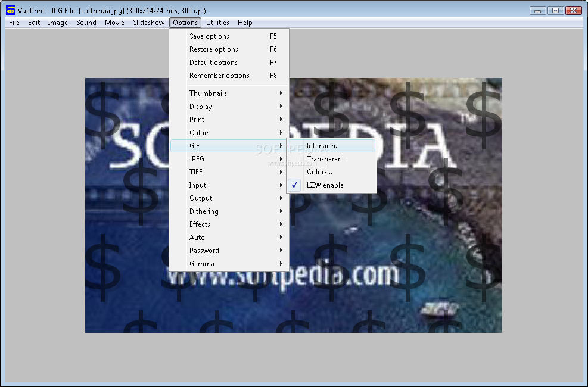Expand the Input submenu
Screen dimensions: 588x387
(229, 185)
